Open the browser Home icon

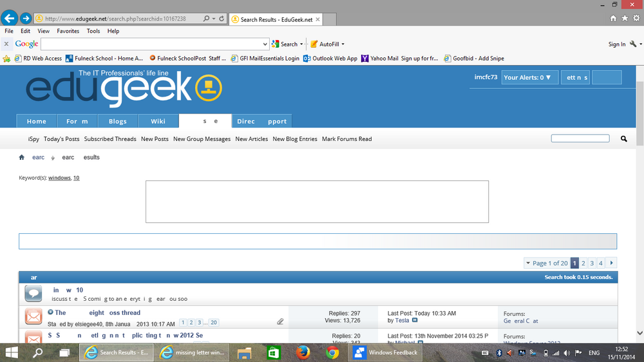click(x=613, y=18)
